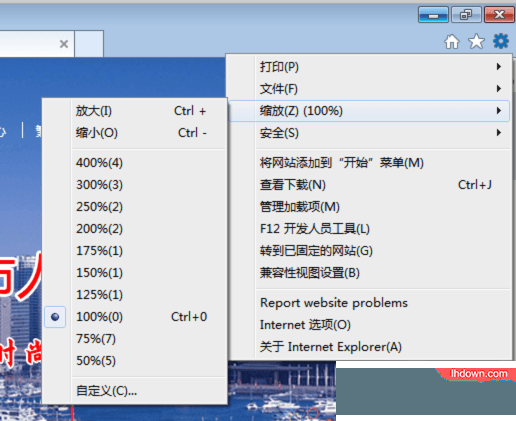Set zoom to 75%(7)
This screenshot has height=421, width=516.
(135, 339)
